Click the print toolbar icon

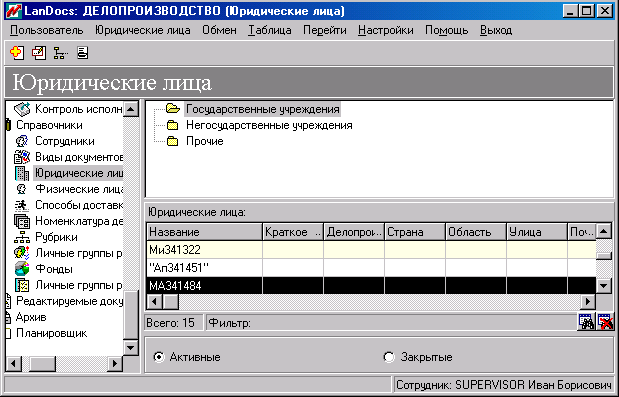[83, 52]
